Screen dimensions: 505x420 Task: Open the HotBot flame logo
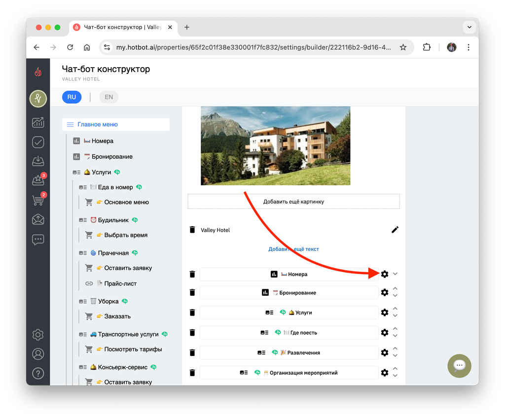pyautogui.click(x=38, y=71)
